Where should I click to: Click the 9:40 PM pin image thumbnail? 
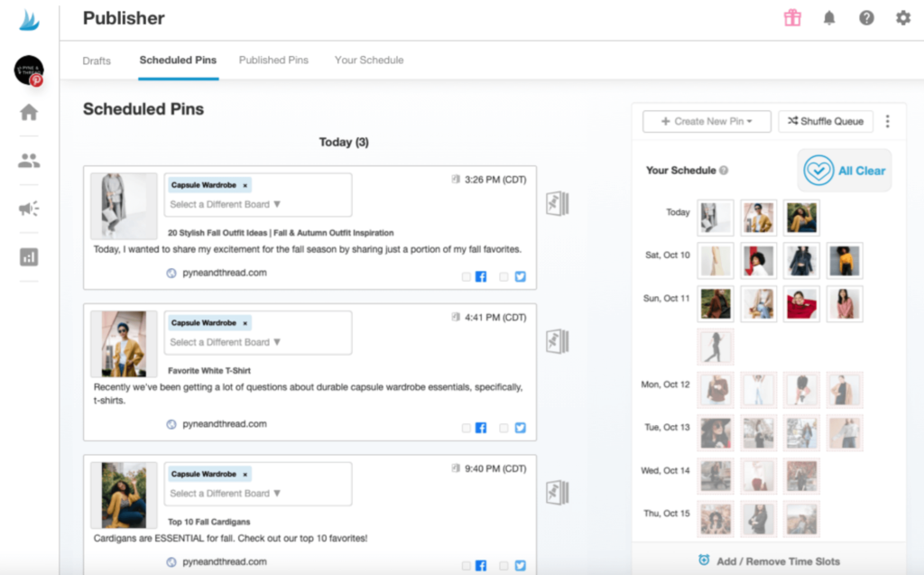coord(124,495)
